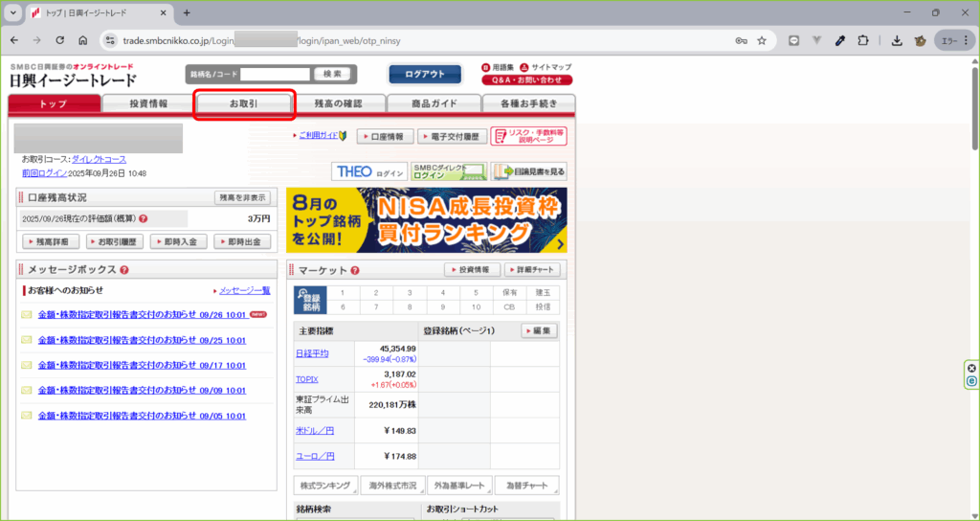Viewport: 980px width, 521px height.
Task: Switch to the 残高の確認 tab
Action: click(x=339, y=103)
